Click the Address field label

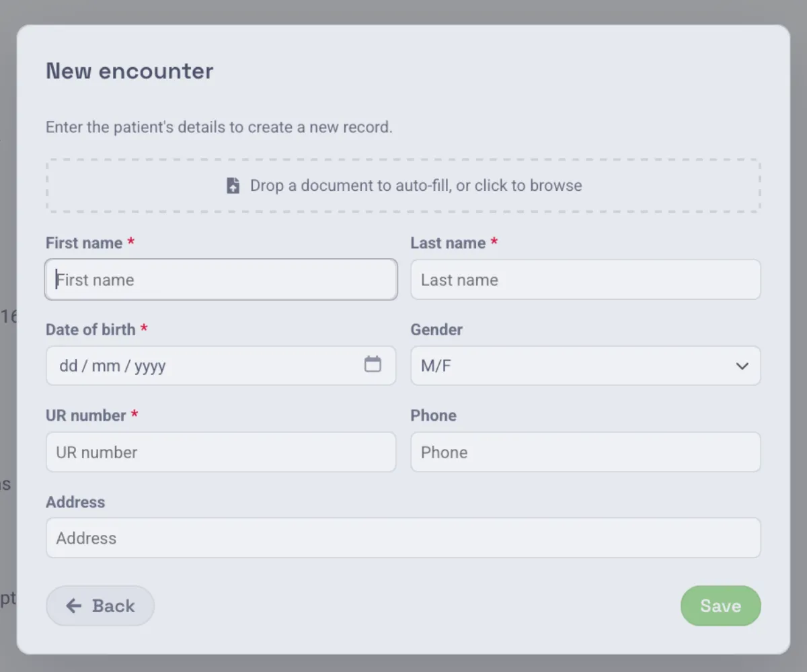[x=75, y=502]
